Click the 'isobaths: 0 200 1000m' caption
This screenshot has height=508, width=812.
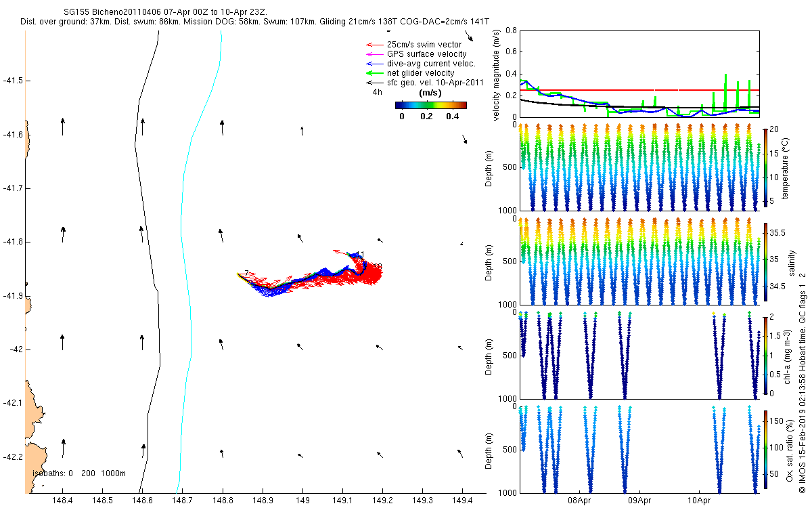pyautogui.click(x=79, y=473)
